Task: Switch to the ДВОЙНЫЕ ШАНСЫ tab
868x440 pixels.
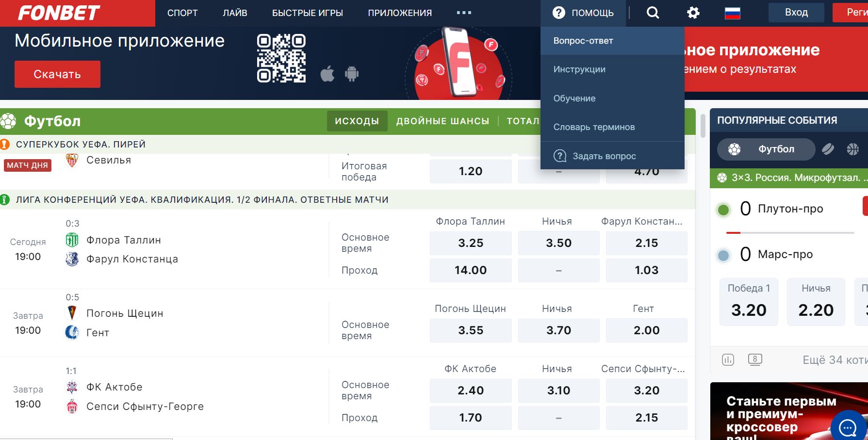Action: (x=442, y=121)
